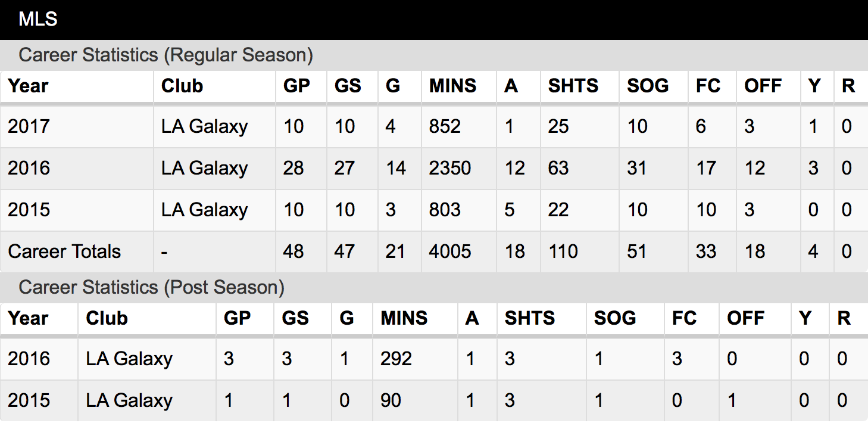Click the Year column header in regular season
This screenshot has width=868, height=423.
tap(29, 86)
